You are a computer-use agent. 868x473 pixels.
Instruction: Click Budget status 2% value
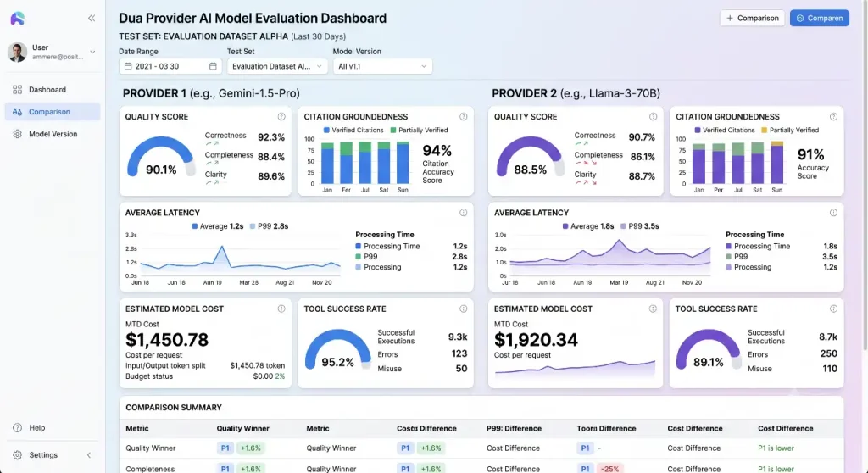(x=280, y=376)
